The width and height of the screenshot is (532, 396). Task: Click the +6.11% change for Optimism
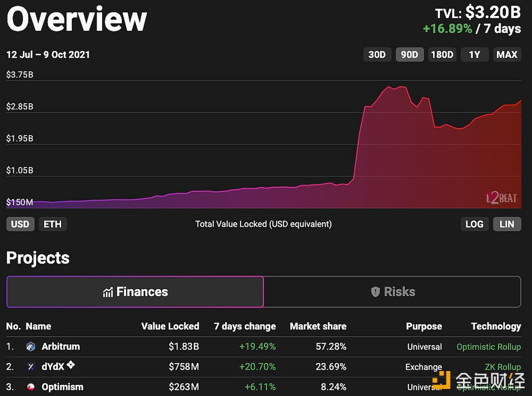(x=260, y=387)
